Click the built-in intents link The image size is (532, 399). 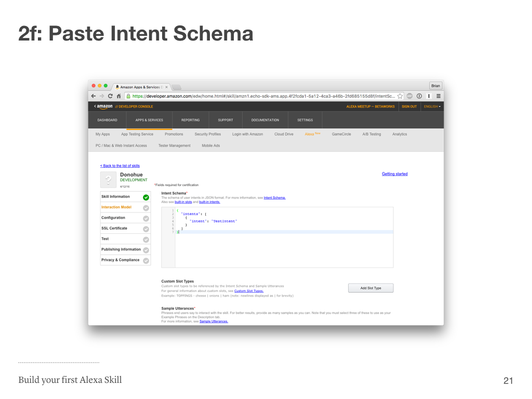pos(209,202)
